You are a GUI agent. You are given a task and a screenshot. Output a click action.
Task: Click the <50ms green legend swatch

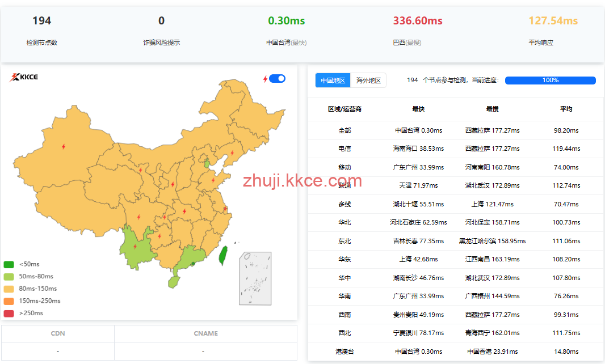click(x=9, y=264)
